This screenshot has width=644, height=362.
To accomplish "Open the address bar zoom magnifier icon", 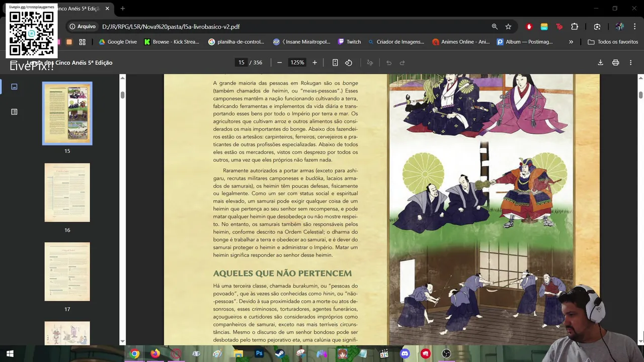I will [495, 27].
